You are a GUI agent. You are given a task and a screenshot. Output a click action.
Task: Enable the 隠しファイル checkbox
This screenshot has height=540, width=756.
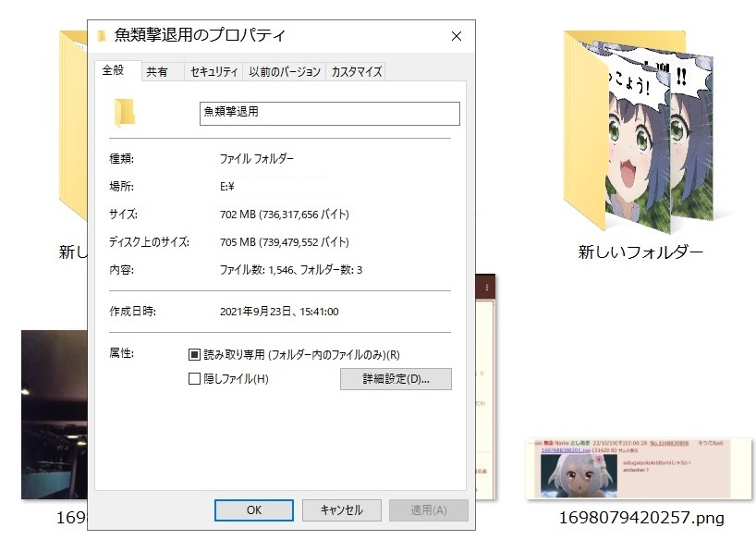tap(194, 378)
